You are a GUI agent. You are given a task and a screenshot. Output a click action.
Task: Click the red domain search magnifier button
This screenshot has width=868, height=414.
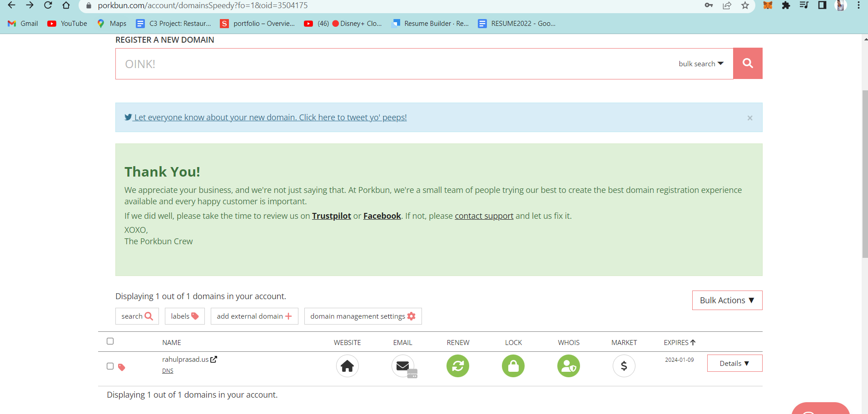(748, 64)
